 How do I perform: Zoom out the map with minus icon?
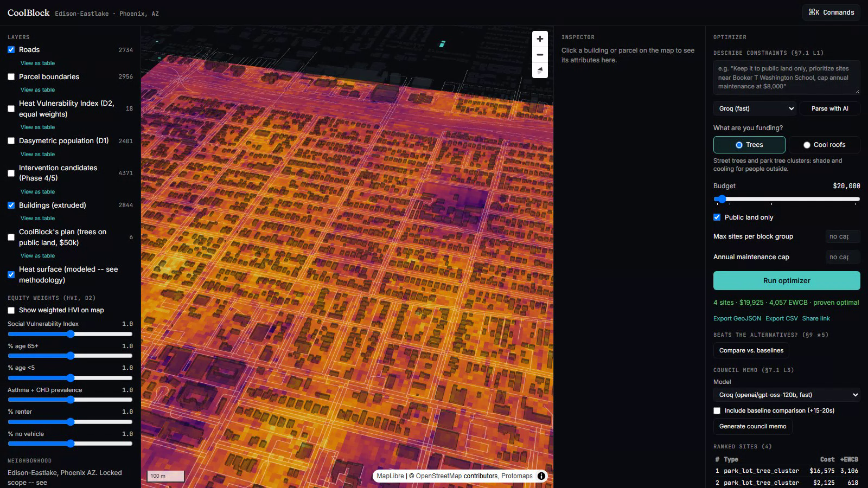pos(540,55)
